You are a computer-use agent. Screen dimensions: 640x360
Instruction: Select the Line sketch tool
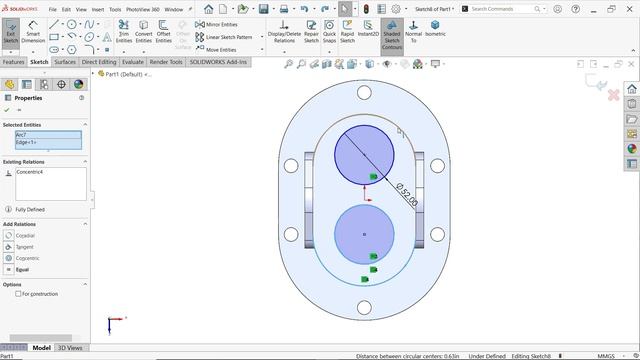pos(54,24)
